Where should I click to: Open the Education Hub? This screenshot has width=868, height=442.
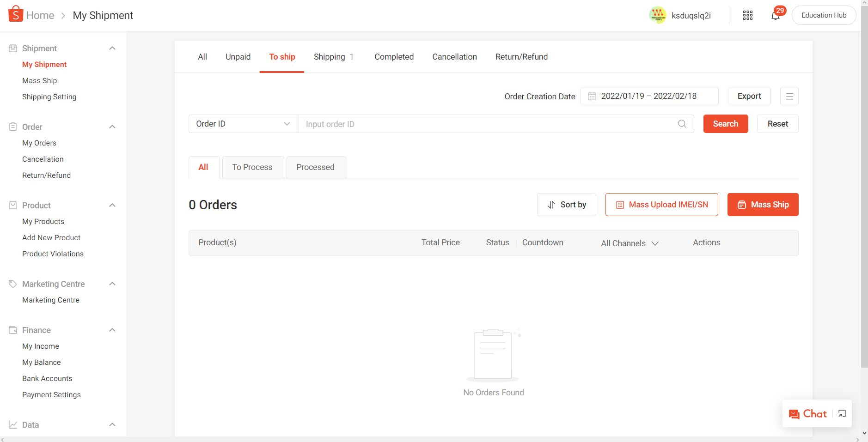[824, 15]
